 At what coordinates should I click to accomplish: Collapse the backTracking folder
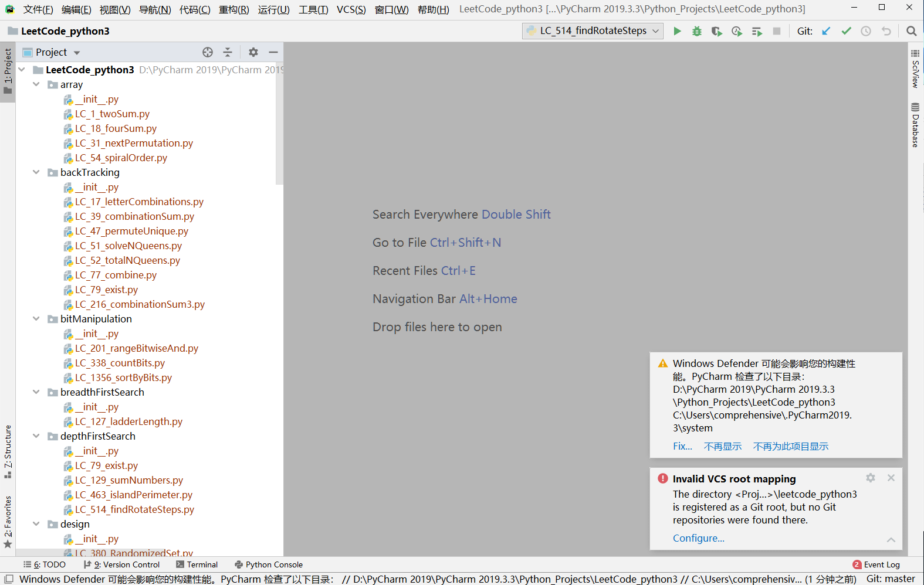coord(36,172)
